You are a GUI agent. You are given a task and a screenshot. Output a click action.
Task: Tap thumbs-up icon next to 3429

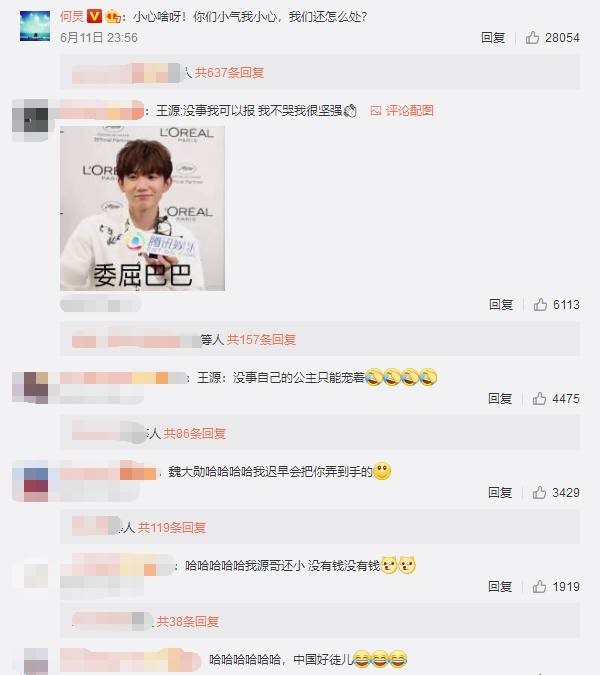539,492
